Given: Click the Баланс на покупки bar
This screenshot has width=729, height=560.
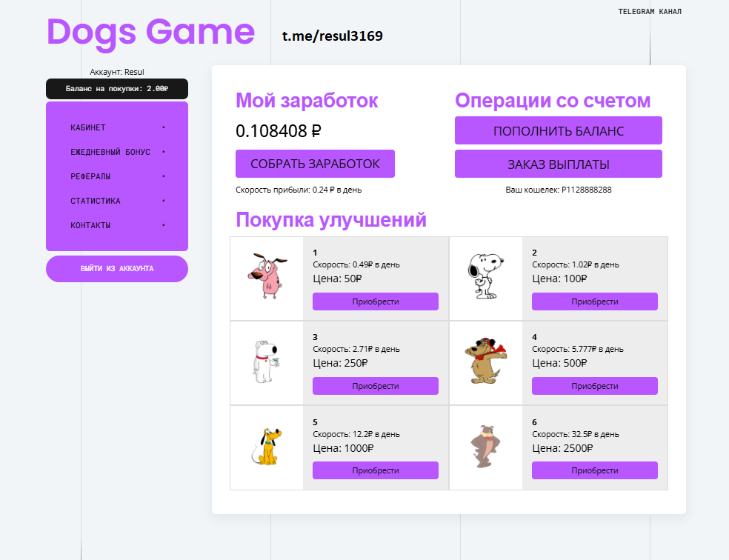Looking at the screenshot, I should coord(117,89).
